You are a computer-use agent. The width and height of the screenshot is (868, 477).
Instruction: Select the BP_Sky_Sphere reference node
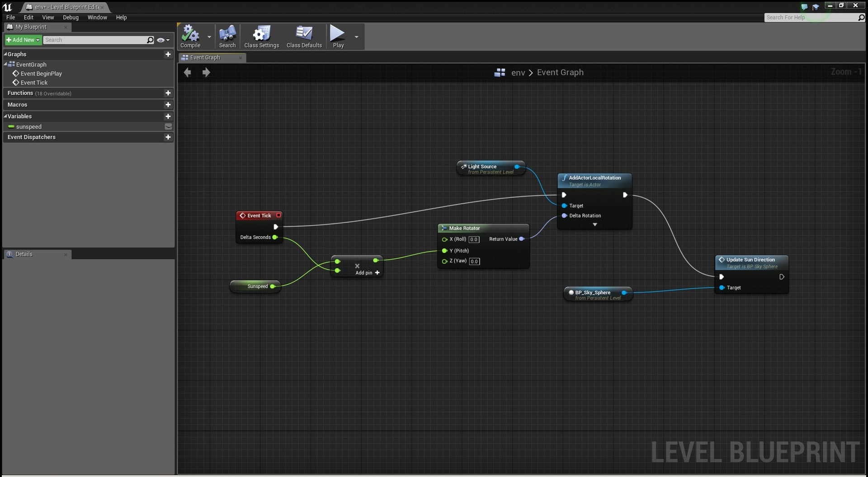[x=598, y=295]
